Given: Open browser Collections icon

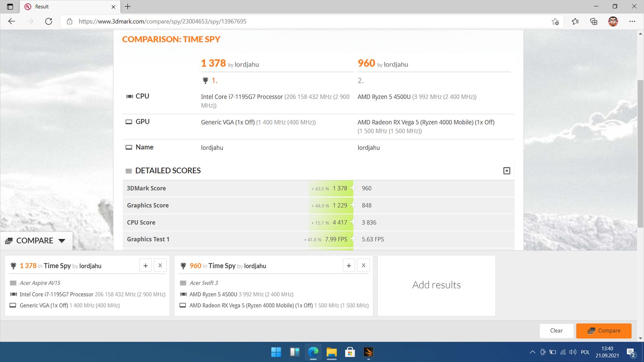Looking at the screenshot, I should pyautogui.click(x=594, y=21).
